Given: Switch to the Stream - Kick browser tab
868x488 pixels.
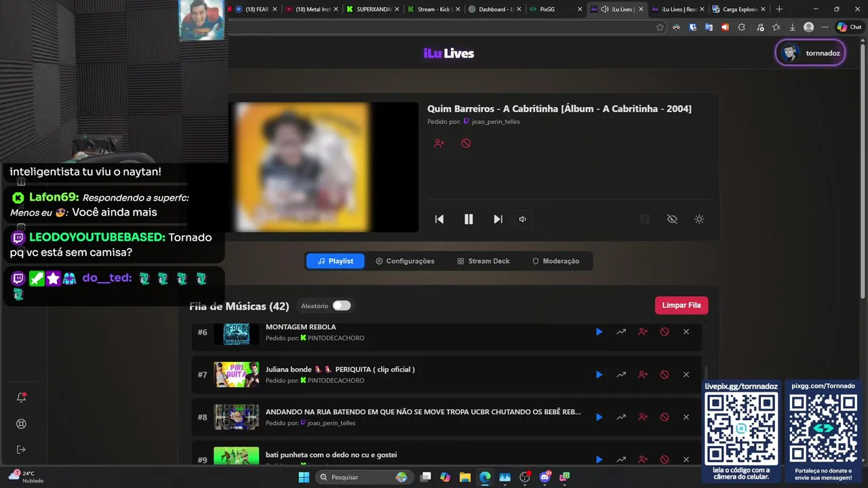Looking at the screenshot, I should click(434, 9).
